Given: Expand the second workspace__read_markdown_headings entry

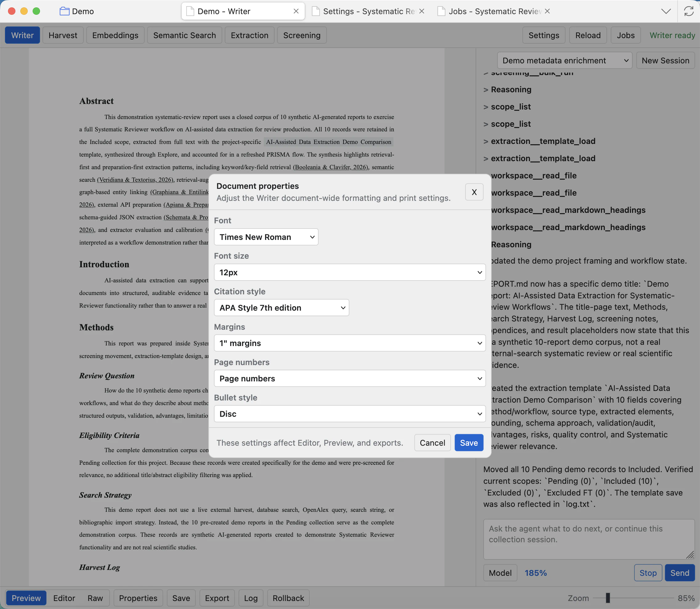Looking at the screenshot, I should (x=568, y=227).
